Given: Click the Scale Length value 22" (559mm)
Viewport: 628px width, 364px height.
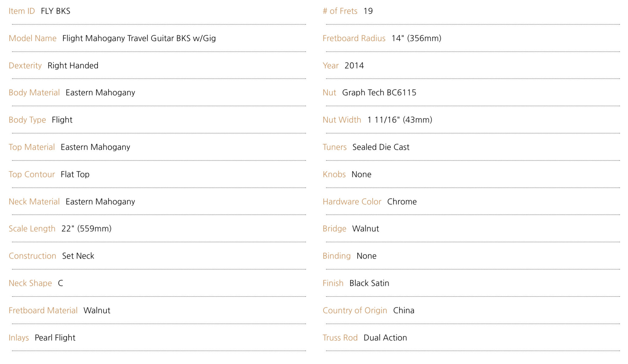Looking at the screenshot, I should click(x=86, y=229).
